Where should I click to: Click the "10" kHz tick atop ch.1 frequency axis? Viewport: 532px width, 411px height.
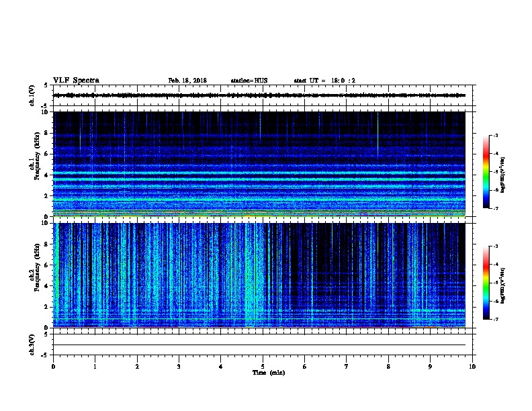tap(44, 112)
